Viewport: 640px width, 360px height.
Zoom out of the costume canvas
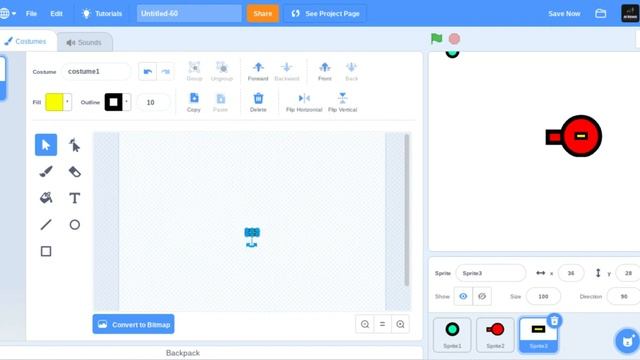(365, 324)
